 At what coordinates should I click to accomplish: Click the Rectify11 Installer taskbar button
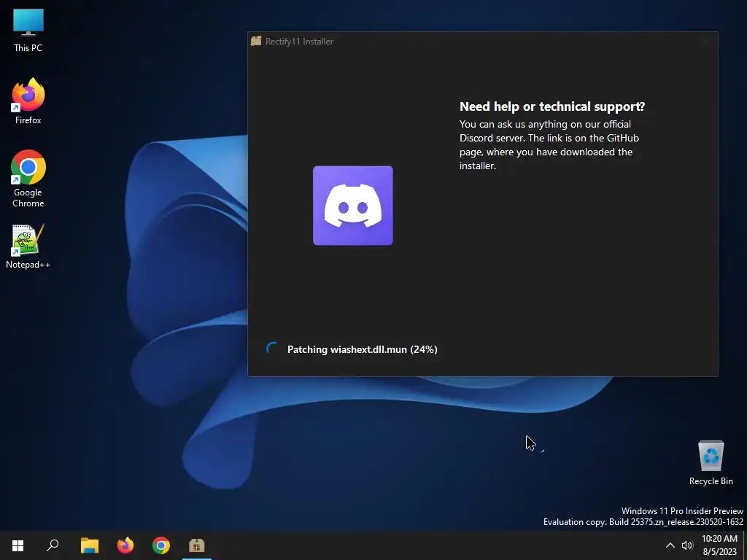(197, 545)
